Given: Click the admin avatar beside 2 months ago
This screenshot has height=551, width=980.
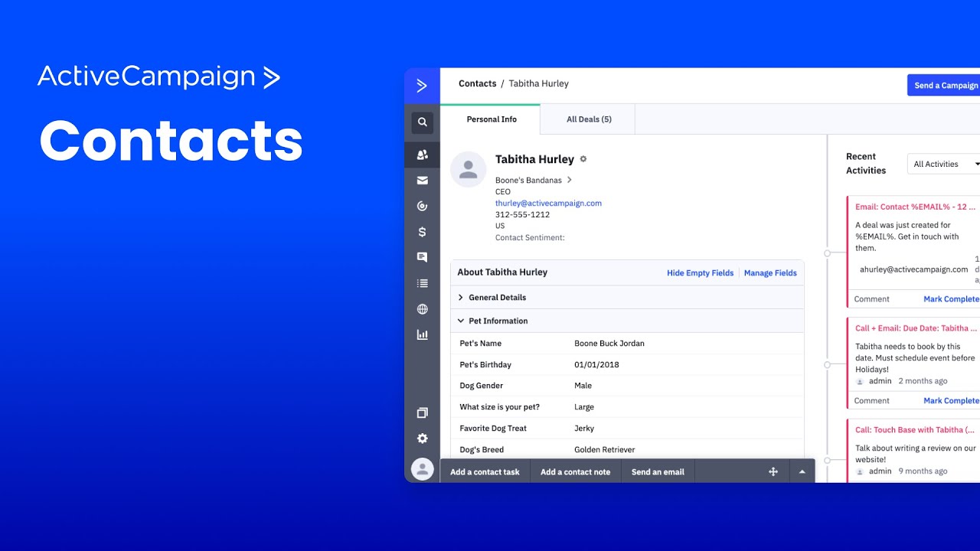Looking at the screenshot, I should (x=860, y=381).
